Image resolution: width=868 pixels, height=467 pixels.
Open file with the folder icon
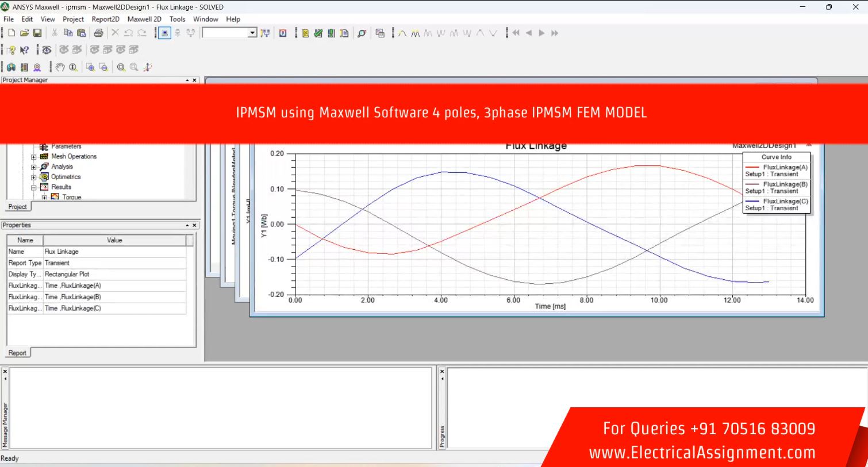pos(24,33)
